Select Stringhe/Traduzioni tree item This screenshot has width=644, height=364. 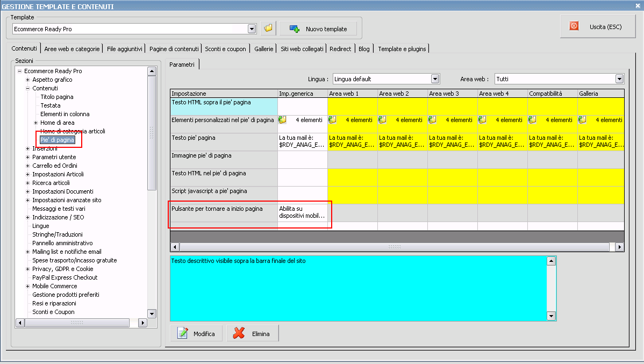[x=58, y=234]
